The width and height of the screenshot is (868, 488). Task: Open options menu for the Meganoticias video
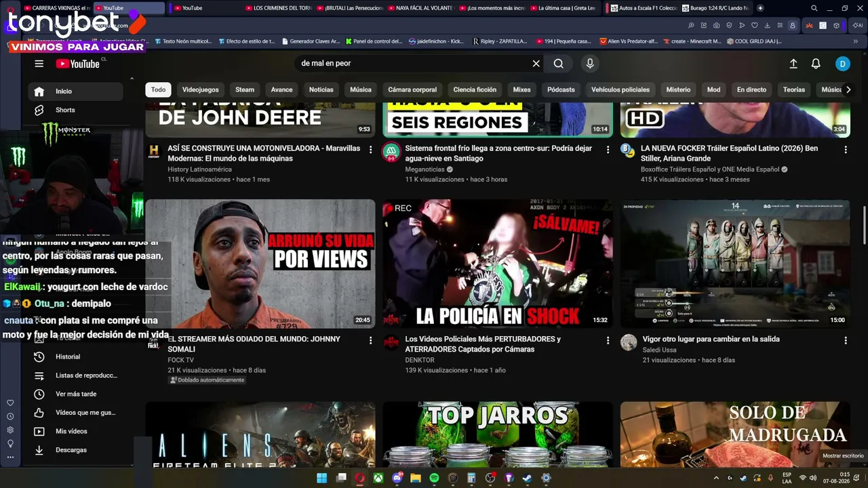pyautogui.click(x=608, y=149)
